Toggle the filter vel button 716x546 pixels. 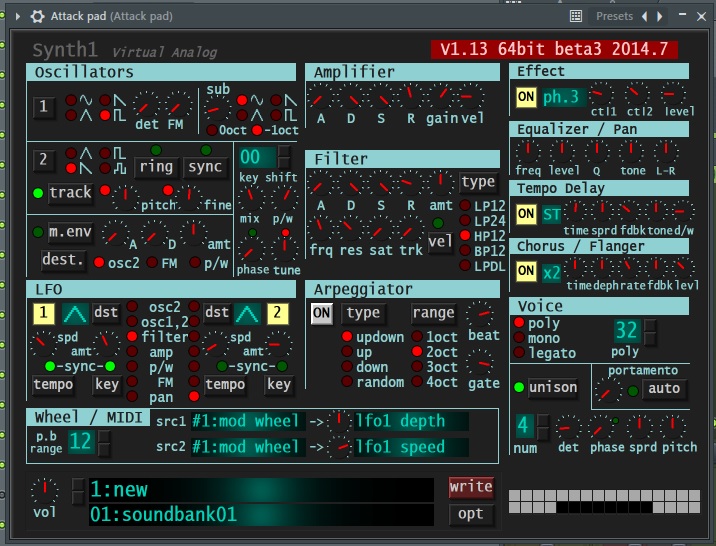click(x=440, y=242)
